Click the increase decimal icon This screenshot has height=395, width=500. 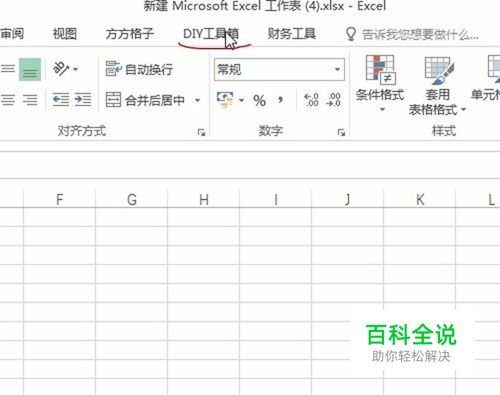[x=311, y=100]
